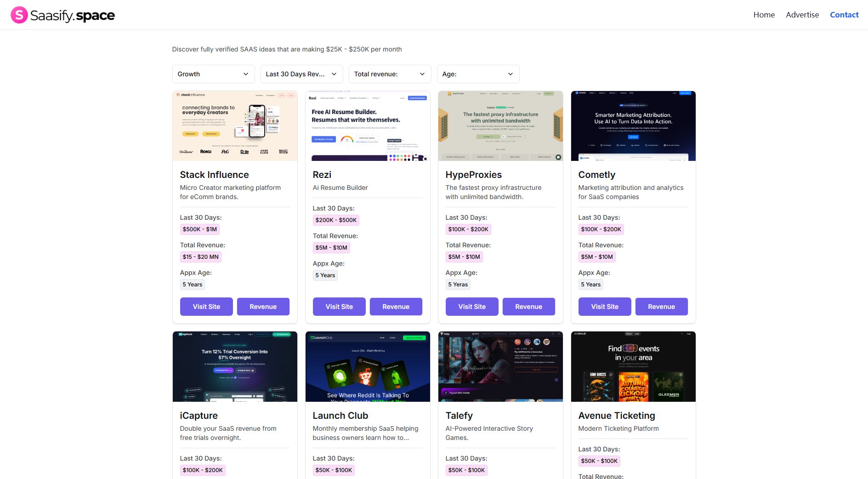The width and height of the screenshot is (868, 479).
Task: Open the Cometly preview thumbnail
Action: 633,126
